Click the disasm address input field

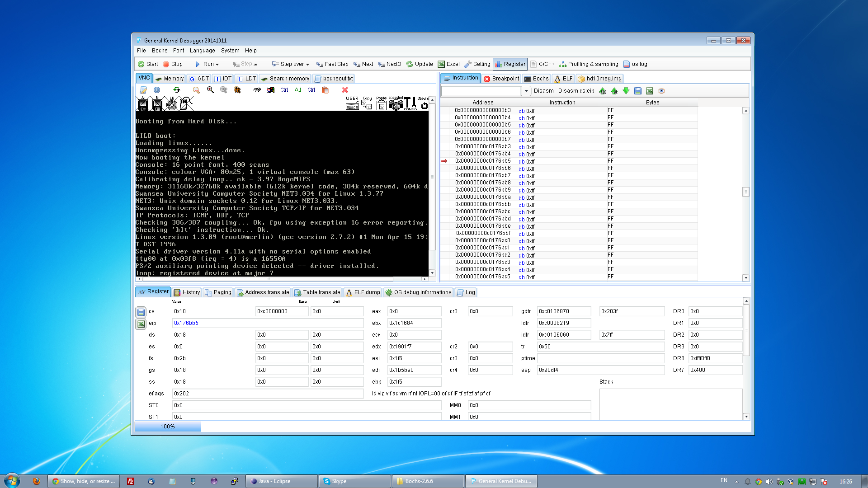(x=481, y=91)
